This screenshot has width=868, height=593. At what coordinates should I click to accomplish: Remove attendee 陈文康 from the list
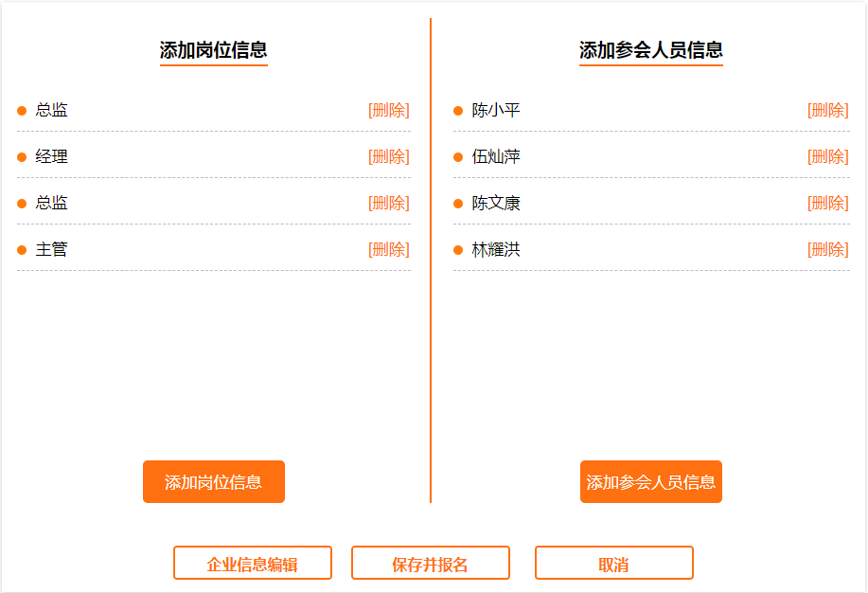pyautogui.click(x=827, y=203)
